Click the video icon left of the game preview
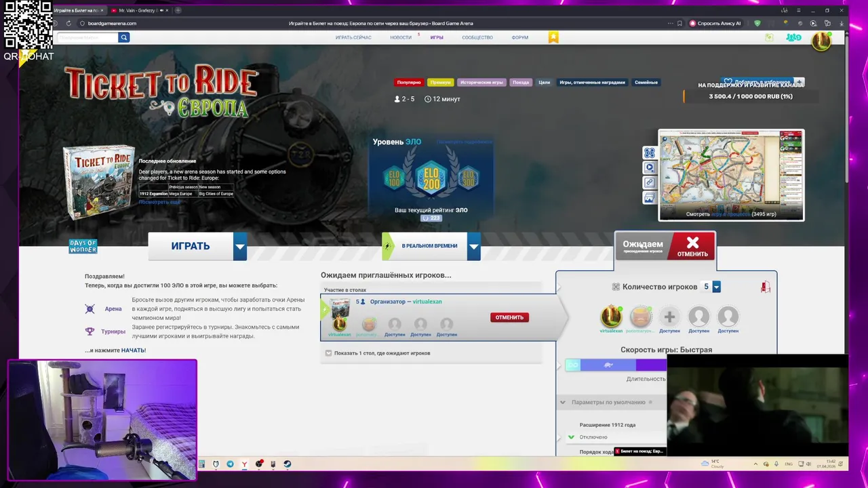 tap(649, 167)
